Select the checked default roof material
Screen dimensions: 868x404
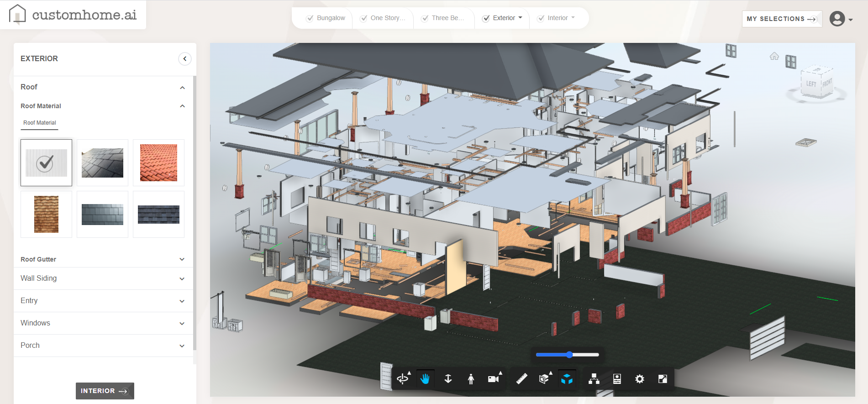click(x=46, y=163)
